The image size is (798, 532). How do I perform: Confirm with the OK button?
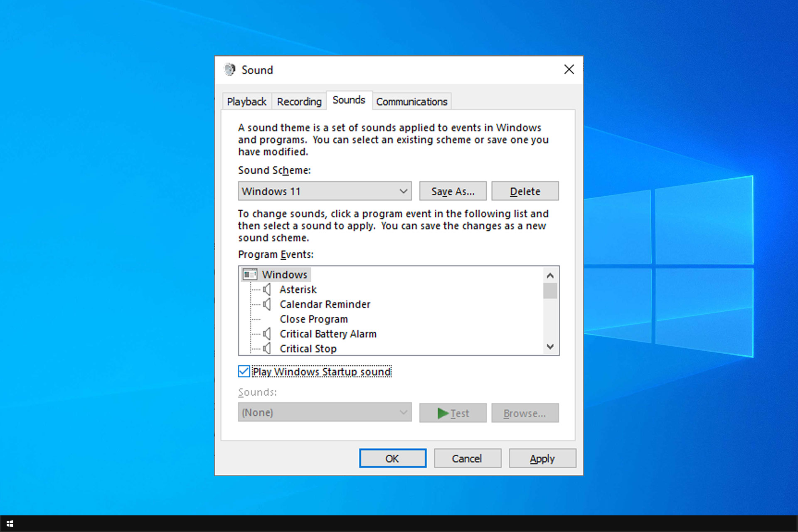pyautogui.click(x=392, y=458)
